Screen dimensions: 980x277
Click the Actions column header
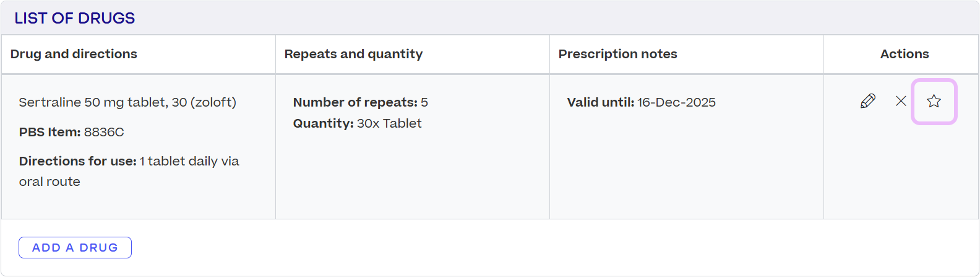[x=904, y=54]
